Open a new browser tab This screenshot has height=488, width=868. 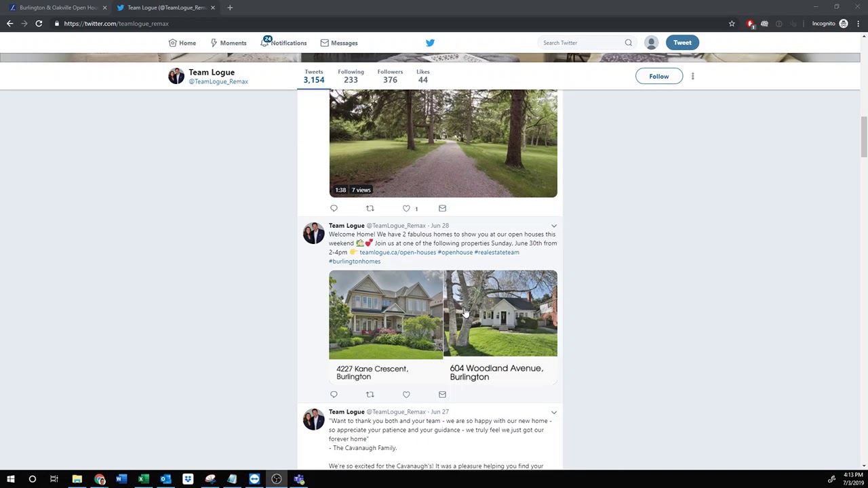(230, 7)
